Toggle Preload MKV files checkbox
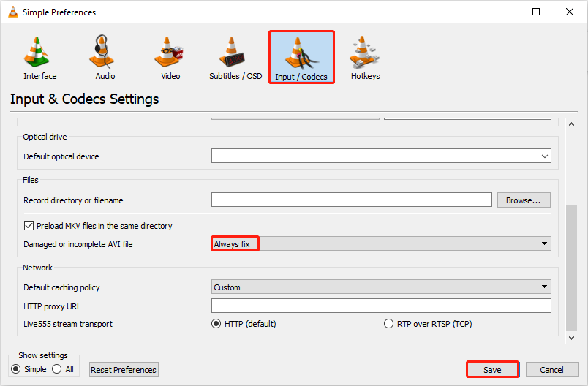588x386 pixels. coord(29,226)
